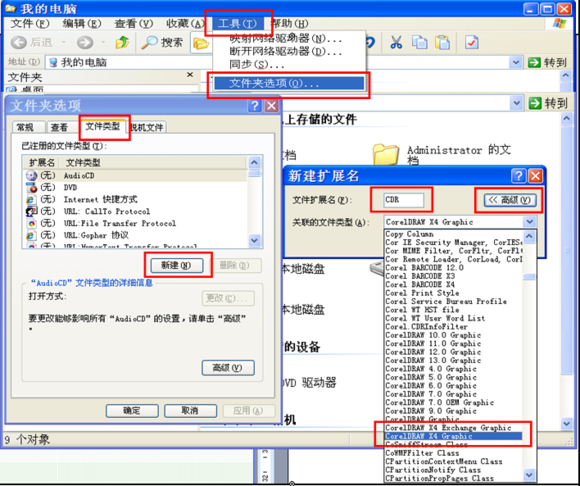Click the green forward arrow icon
The image size is (580, 486).
(85, 43)
